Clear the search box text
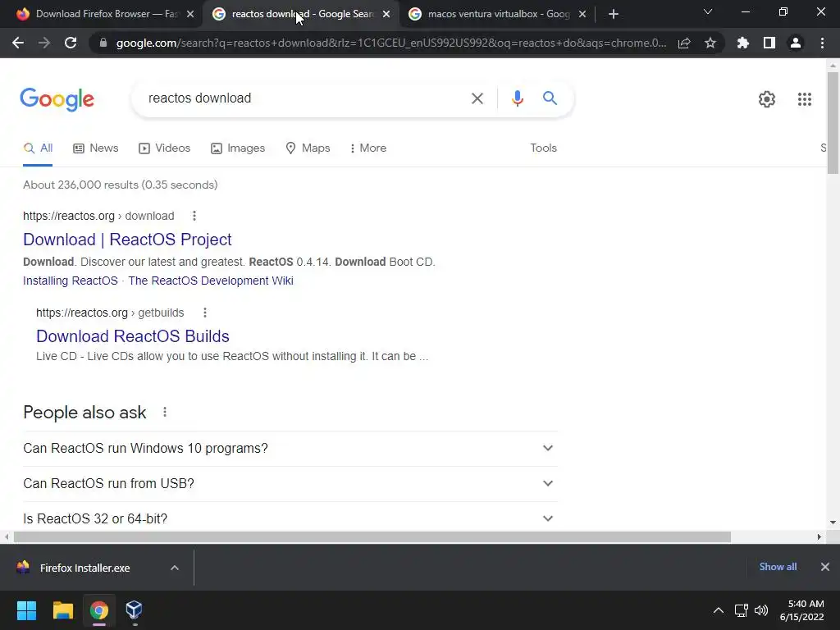 477,98
